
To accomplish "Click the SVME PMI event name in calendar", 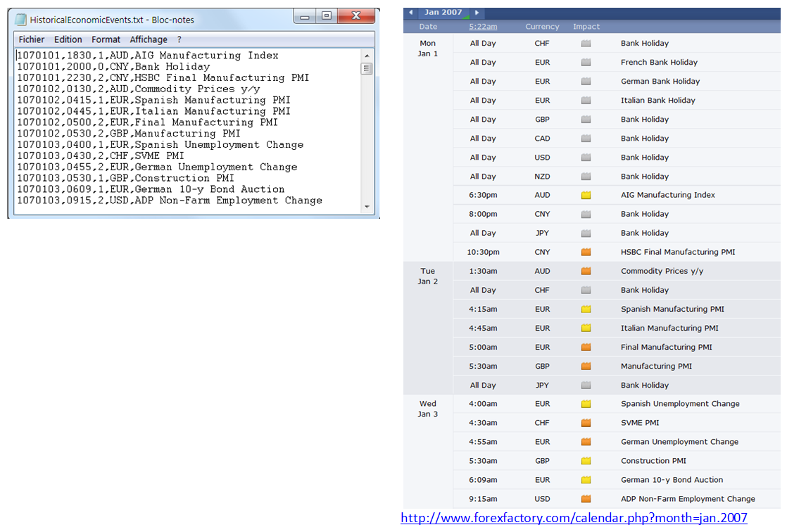I will click(640, 423).
